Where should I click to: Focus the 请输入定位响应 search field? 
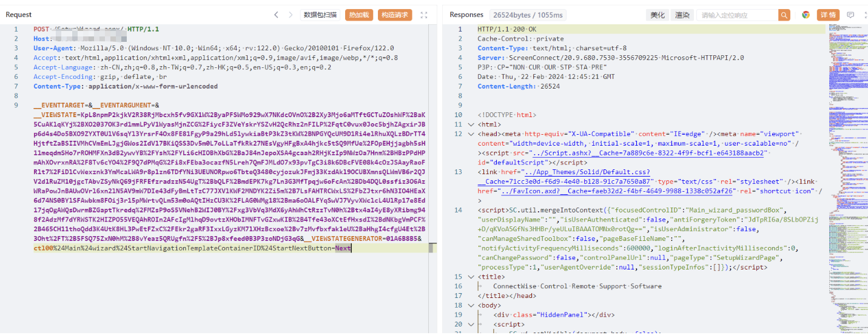tap(737, 15)
